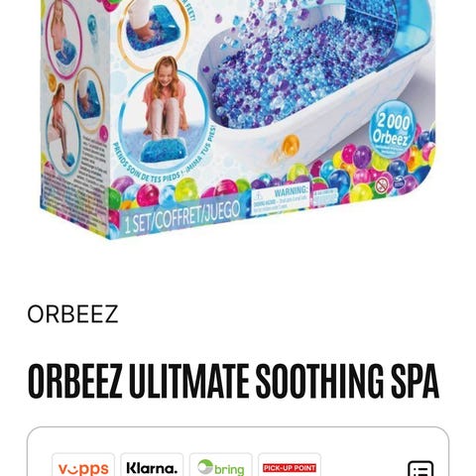Click the 2000 Orbeez badge on box
476x476 pixels.
392,130
